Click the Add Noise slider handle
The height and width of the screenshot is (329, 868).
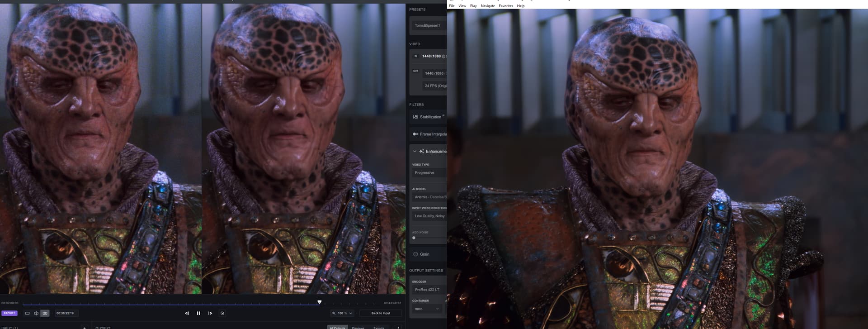(414, 238)
